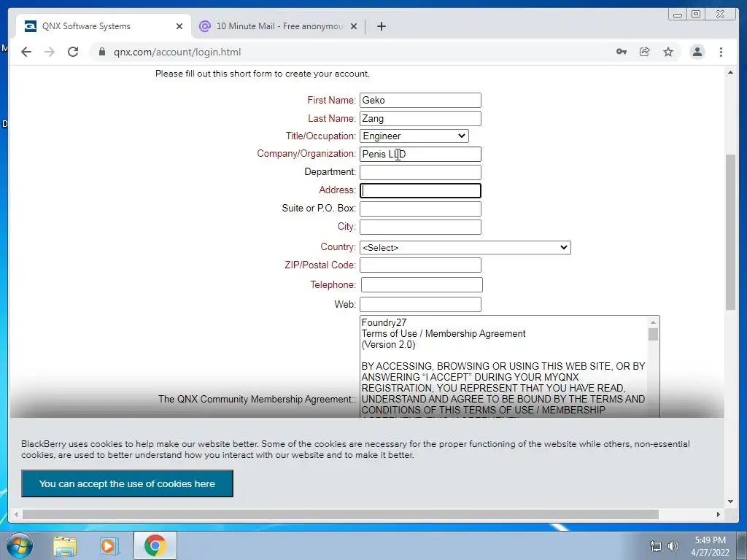Click the forward navigation arrow
747x560 pixels.
[x=50, y=52]
